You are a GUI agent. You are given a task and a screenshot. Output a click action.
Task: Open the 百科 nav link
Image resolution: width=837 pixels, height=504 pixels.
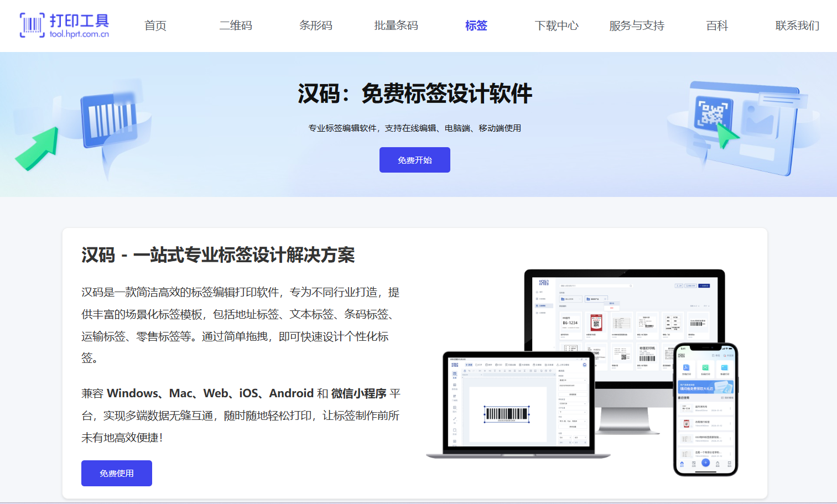coord(717,25)
